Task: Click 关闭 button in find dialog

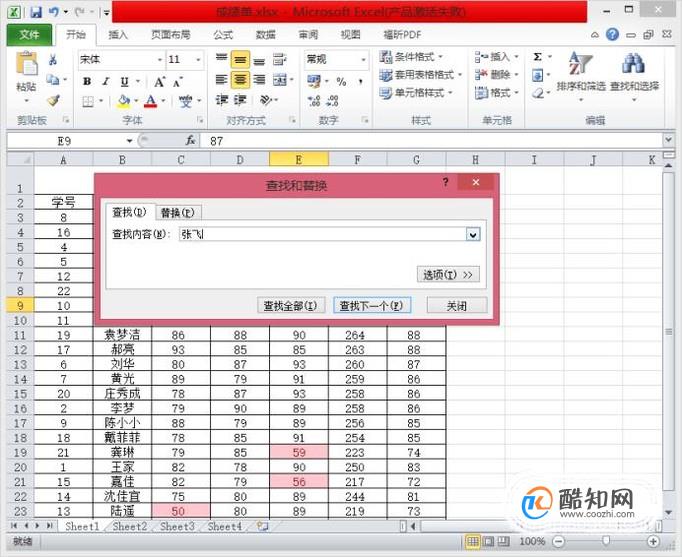Action: tap(457, 306)
